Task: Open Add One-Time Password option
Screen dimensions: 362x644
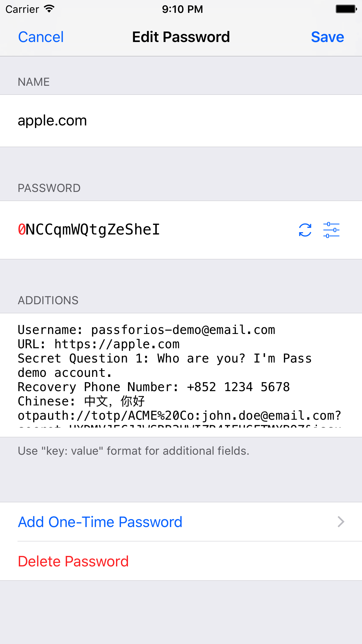Action: click(x=100, y=522)
